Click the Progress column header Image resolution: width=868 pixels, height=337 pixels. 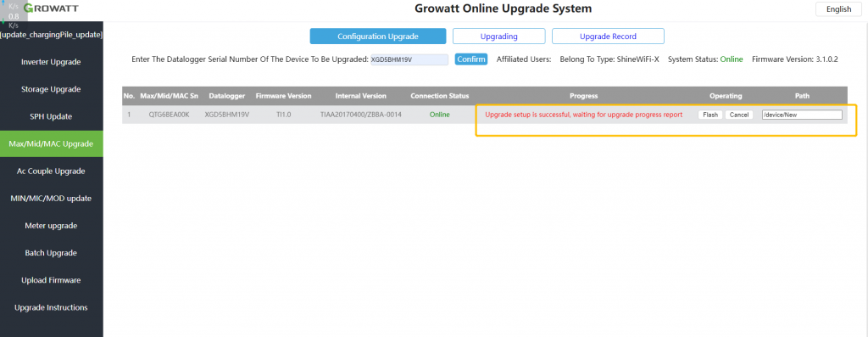pos(583,96)
